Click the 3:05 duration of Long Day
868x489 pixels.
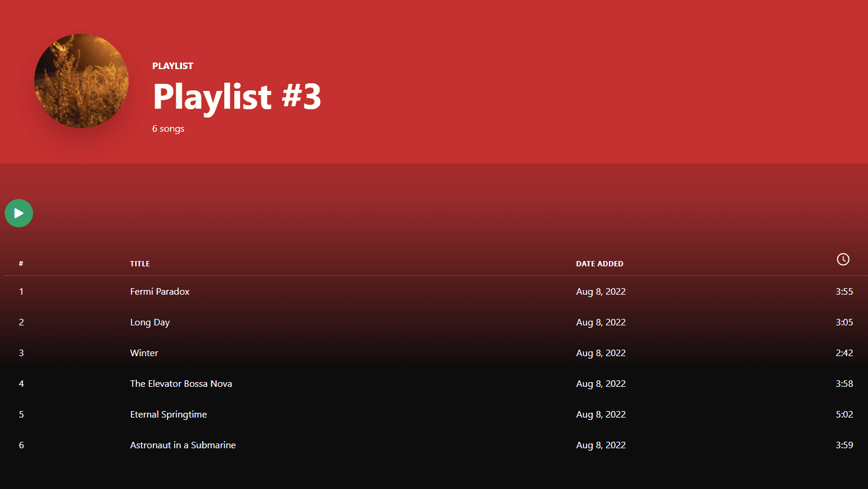coord(844,322)
